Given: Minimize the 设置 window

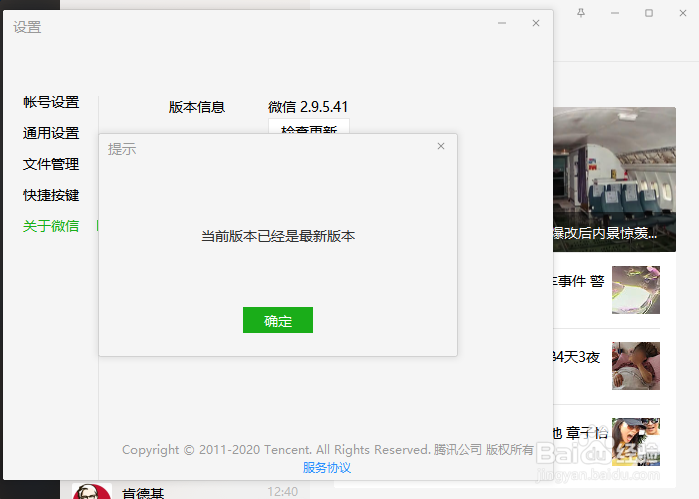Looking at the screenshot, I should pyautogui.click(x=502, y=23).
